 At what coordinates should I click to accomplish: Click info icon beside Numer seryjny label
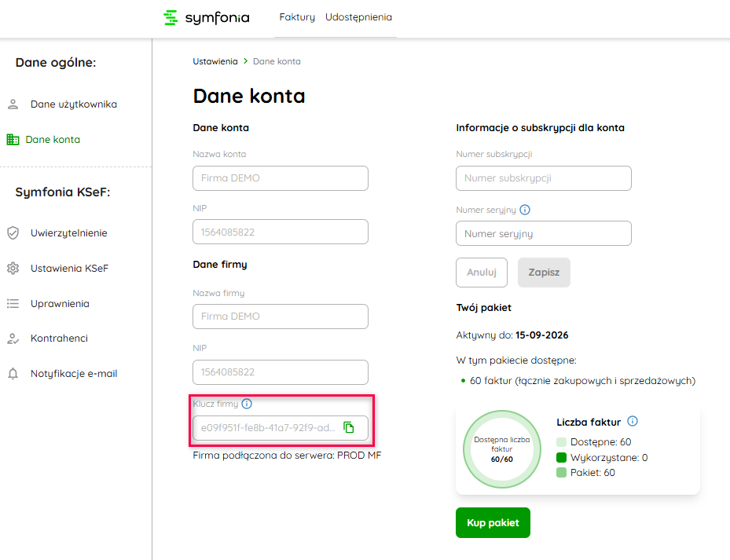tap(525, 210)
